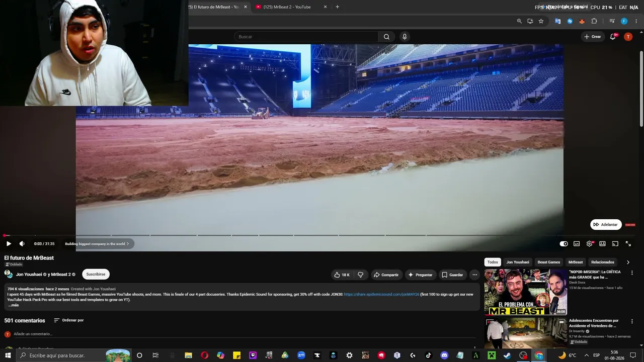Open the 'Ordenar por' comment sorting menu

point(69,320)
